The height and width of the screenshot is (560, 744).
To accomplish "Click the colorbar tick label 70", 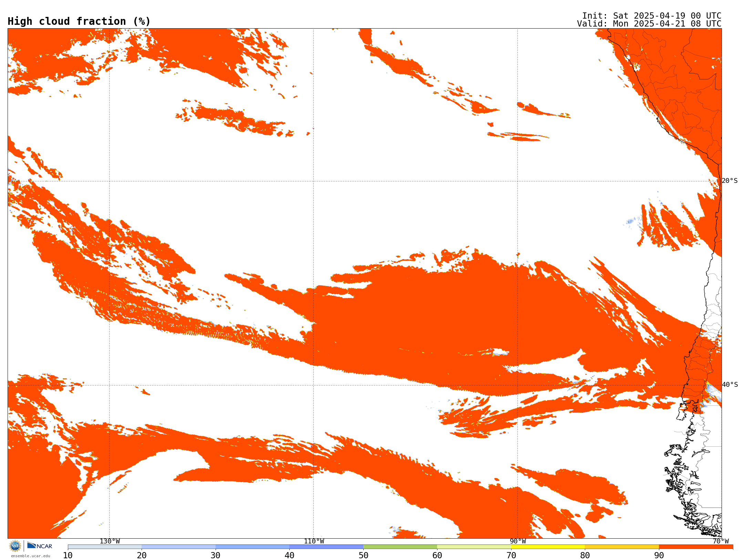I will [511, 555].
